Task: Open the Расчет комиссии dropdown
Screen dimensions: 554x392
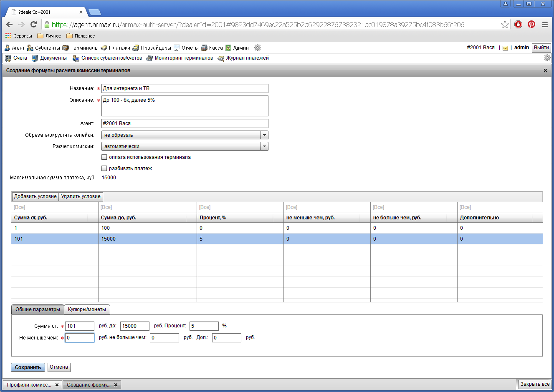Action: tap(185, 146)
